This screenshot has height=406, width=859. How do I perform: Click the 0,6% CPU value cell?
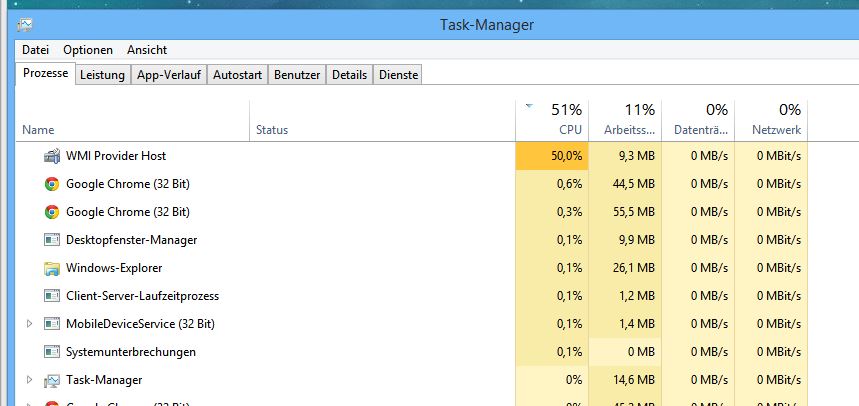[x=552, y=184]
